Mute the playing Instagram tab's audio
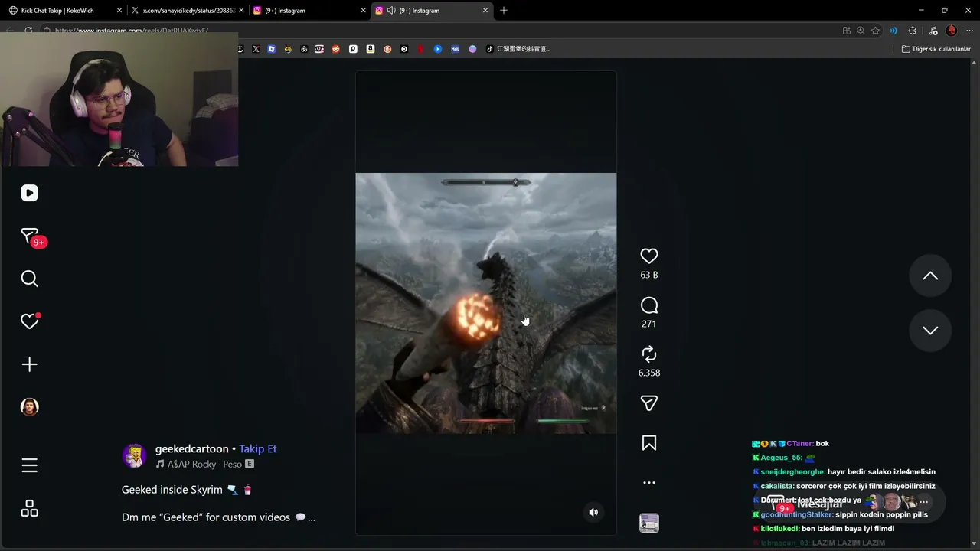The width and height of the screenshot is (980, 551). click(391, 11)
